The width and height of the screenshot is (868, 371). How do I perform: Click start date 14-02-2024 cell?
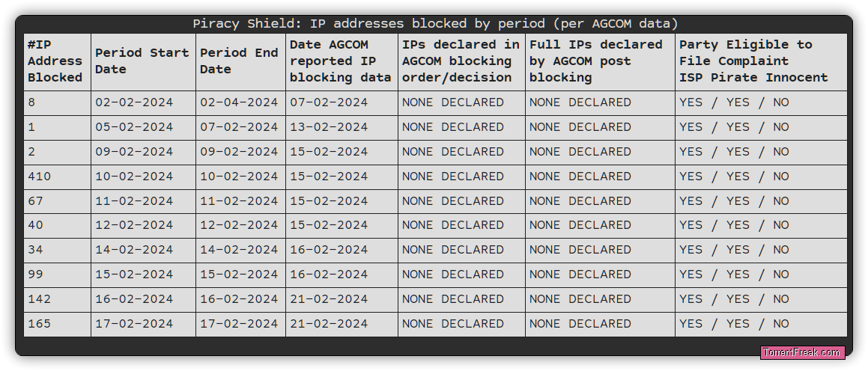coord(143,250)
